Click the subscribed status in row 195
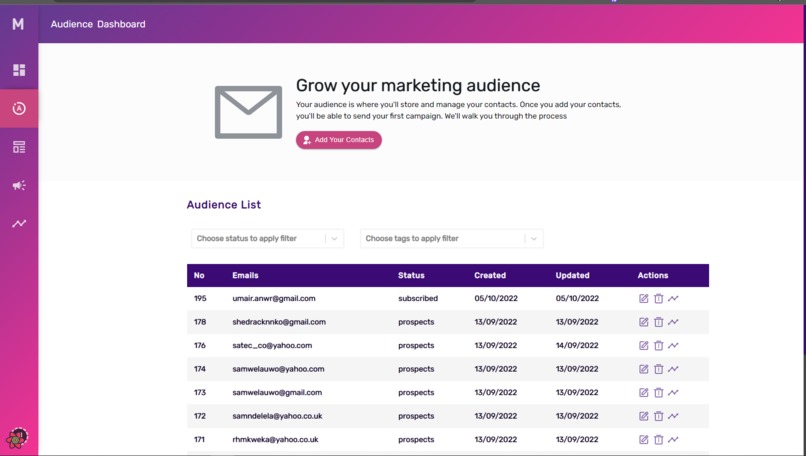 click(418, 299)
